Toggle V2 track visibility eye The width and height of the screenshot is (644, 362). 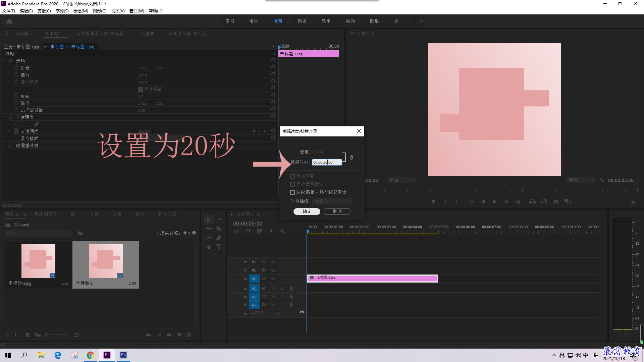tap(273, 270)
